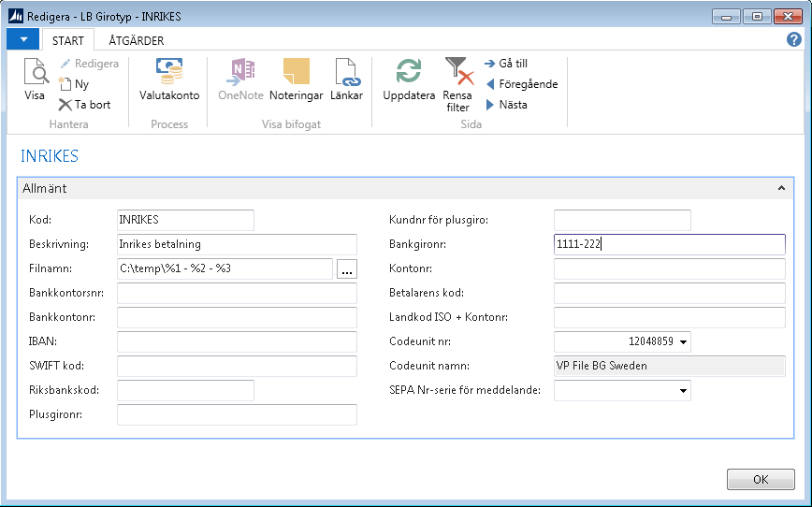
Task: Focus the Betalarens kod field
Action: tap(670, 293)
